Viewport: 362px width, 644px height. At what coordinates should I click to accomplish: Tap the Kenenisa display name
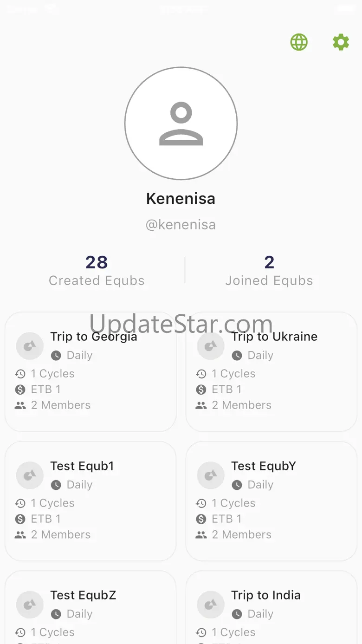[x=181, y=199]
